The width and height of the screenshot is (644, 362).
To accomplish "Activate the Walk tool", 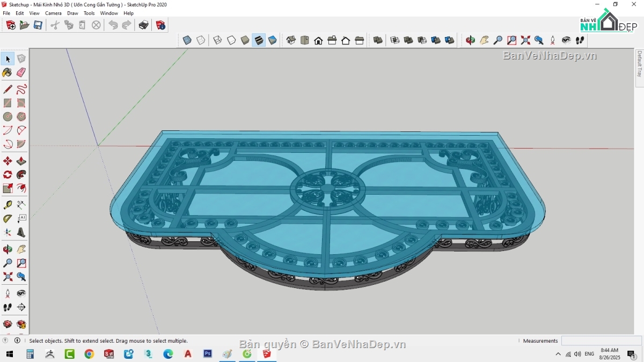I will tap(7, 306).
